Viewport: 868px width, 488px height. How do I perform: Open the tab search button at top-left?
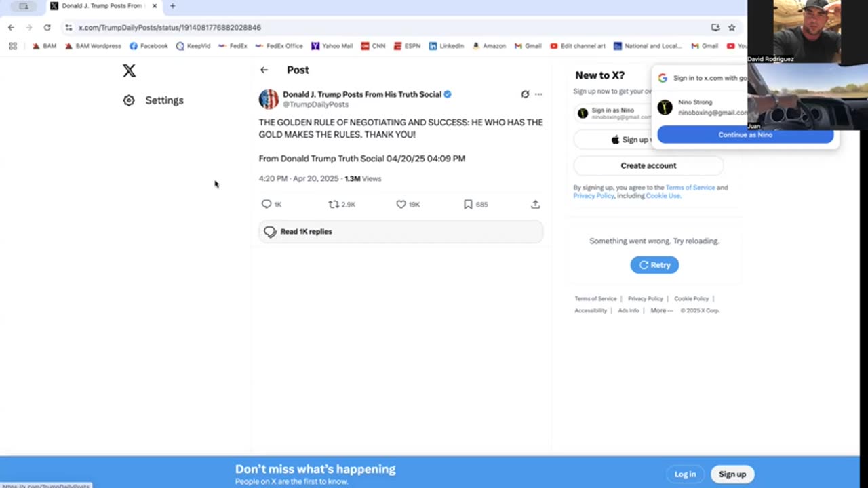tap(24, 6)
